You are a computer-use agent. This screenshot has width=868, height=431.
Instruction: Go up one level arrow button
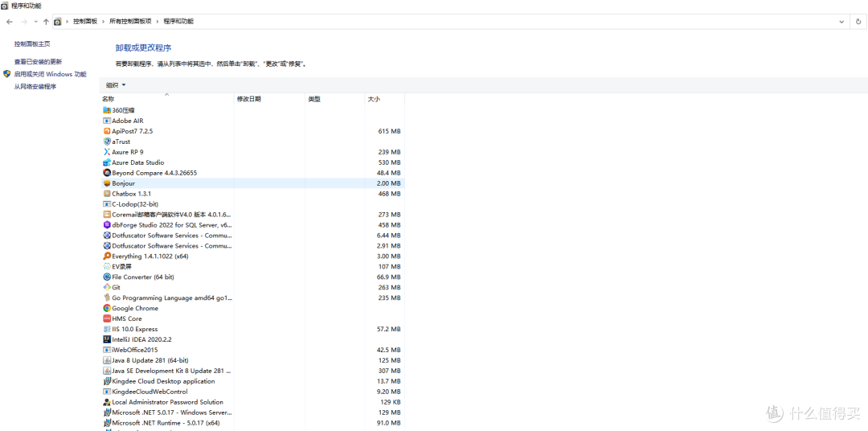pos(46,22)
